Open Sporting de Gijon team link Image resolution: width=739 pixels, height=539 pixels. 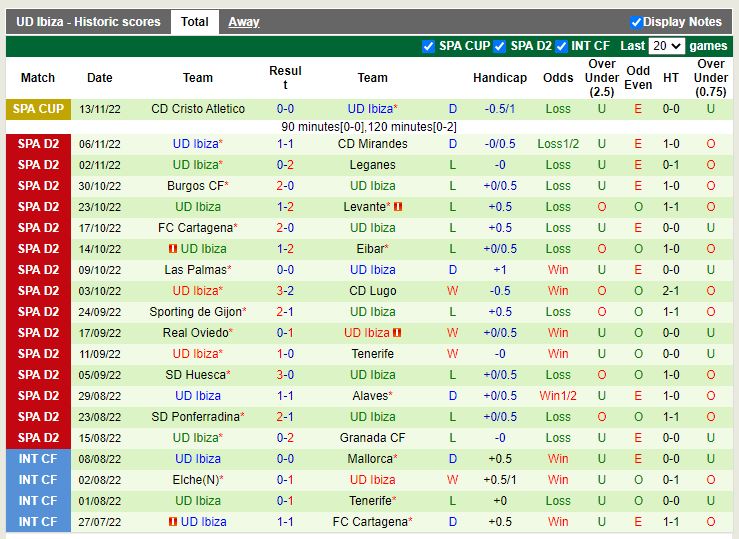195,311
